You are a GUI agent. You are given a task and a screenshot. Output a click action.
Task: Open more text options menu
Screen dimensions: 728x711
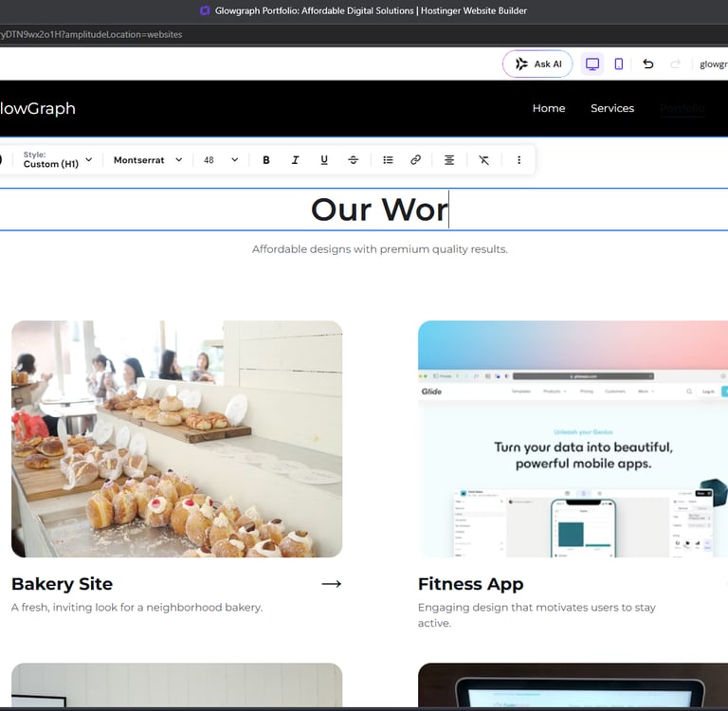click(x=519, y=160)
